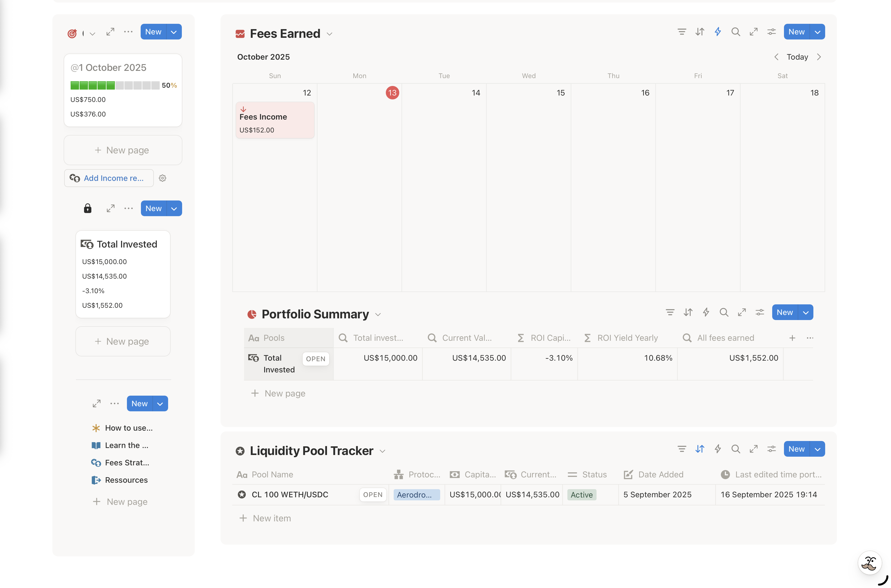Go to previous calendar period arrow
This screenshot has width=891, height=588.
[x=776, y=57]
